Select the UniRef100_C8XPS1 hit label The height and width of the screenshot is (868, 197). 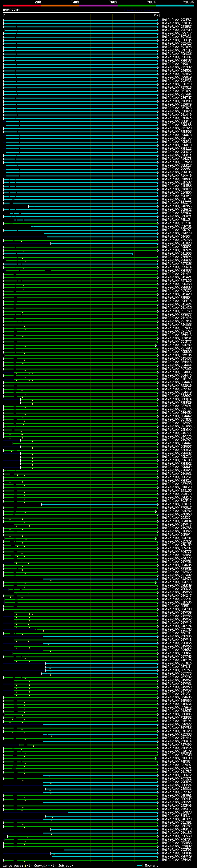tap(177, 338)
